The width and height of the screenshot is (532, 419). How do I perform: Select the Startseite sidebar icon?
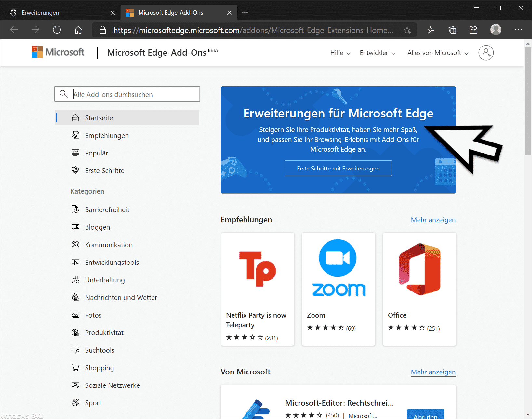[x=75, y=117]
